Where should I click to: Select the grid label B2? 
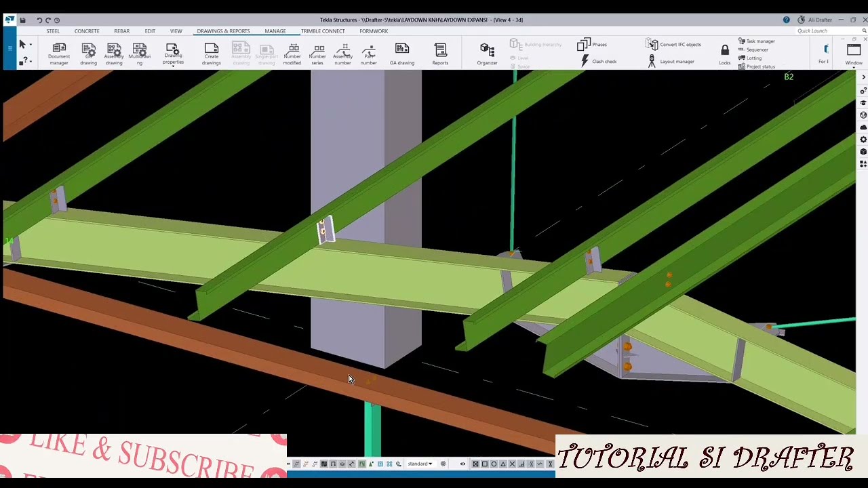(x=789, y=77)
